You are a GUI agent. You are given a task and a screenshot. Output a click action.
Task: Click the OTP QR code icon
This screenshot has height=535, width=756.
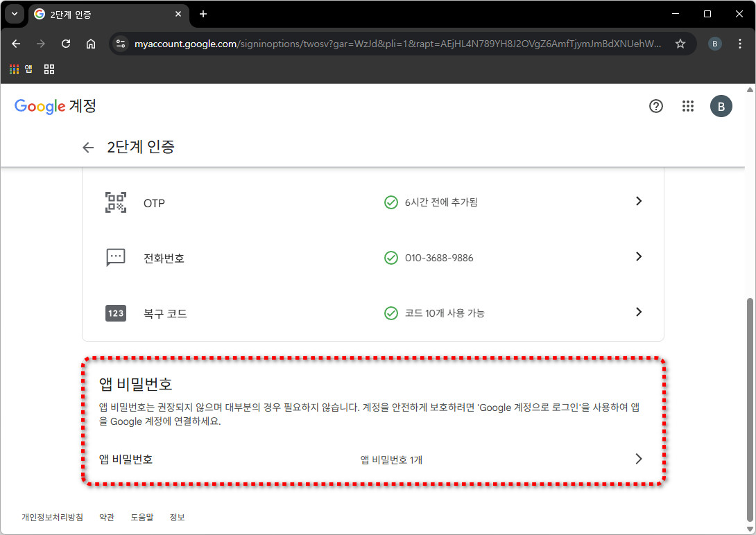click(116, 202)
